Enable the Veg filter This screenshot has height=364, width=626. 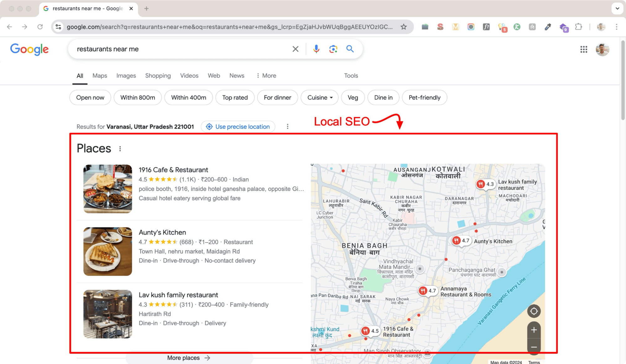pyautogui.click(x=353, y=97)
